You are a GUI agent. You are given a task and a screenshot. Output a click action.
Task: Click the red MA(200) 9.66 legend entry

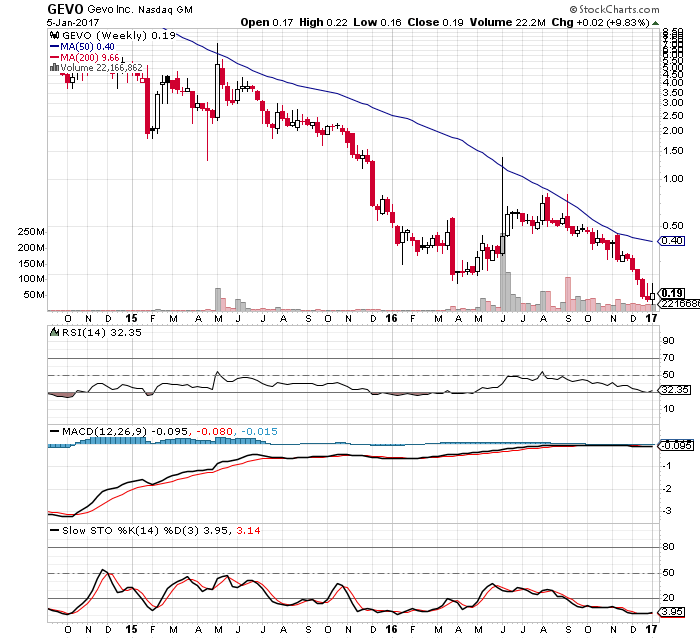click(84, 57)
